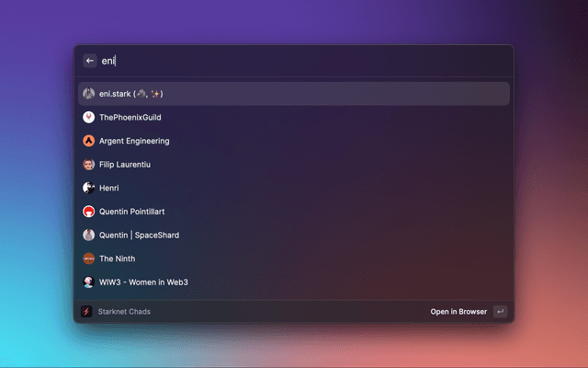This screenshot has width=588, height=368.
Task: Click the Starknet Chads lightning icon
Action: pos(86,312)
